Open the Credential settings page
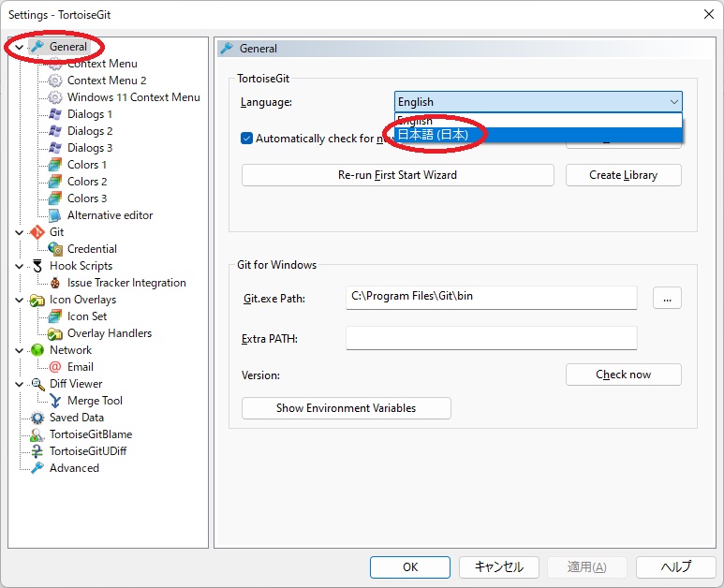This screenshot has width=724, height=588. [x=92, y=249]
